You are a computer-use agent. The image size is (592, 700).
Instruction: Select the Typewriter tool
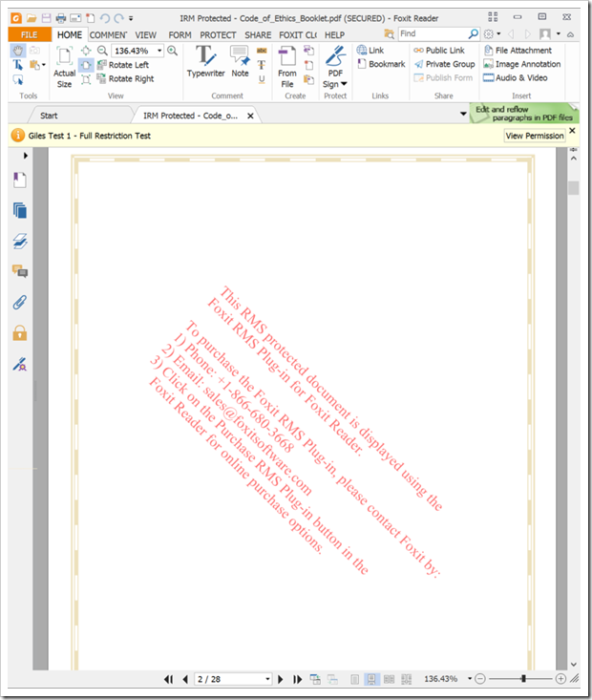click(x=205, y=61)
